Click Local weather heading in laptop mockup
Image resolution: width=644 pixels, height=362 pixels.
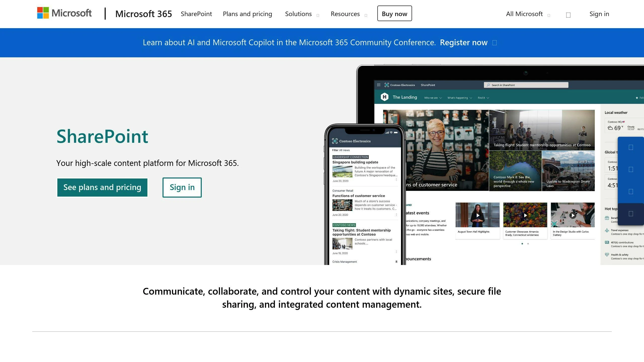click(x=616, y=113)
